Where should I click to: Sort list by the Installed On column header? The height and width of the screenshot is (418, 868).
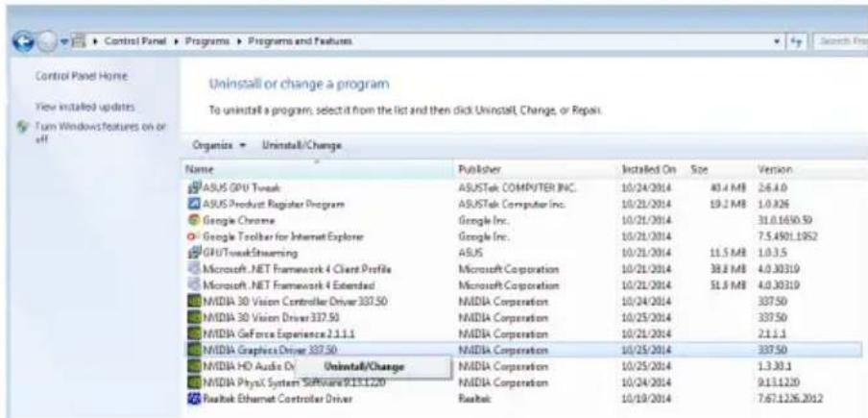click(652, 169)
